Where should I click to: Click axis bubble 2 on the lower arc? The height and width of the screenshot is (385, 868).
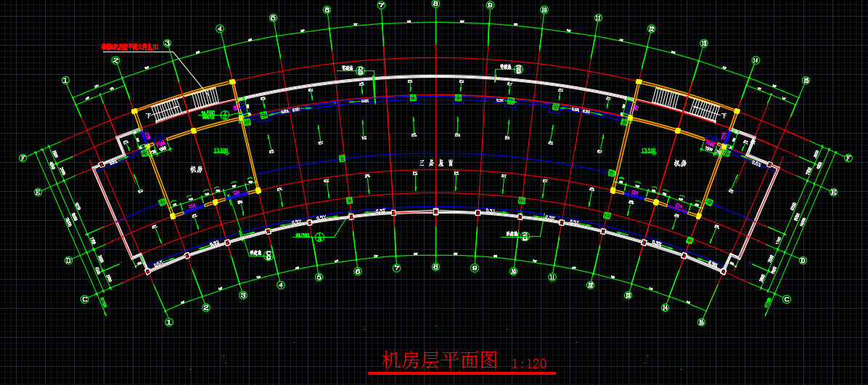[x=206, y=307]
